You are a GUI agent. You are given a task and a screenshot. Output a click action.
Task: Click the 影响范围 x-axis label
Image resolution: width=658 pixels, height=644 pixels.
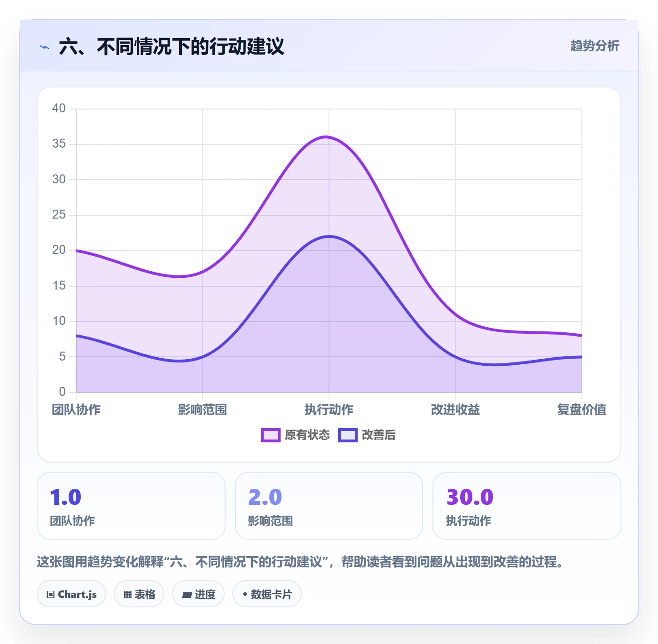tap(203, 410)
